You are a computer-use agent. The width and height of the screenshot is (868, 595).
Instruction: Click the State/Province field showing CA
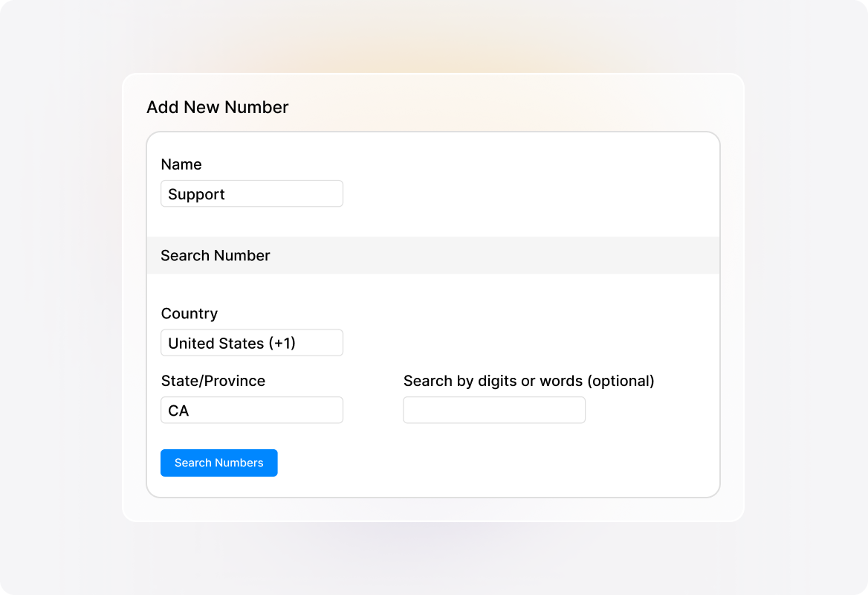click(251, 409)
